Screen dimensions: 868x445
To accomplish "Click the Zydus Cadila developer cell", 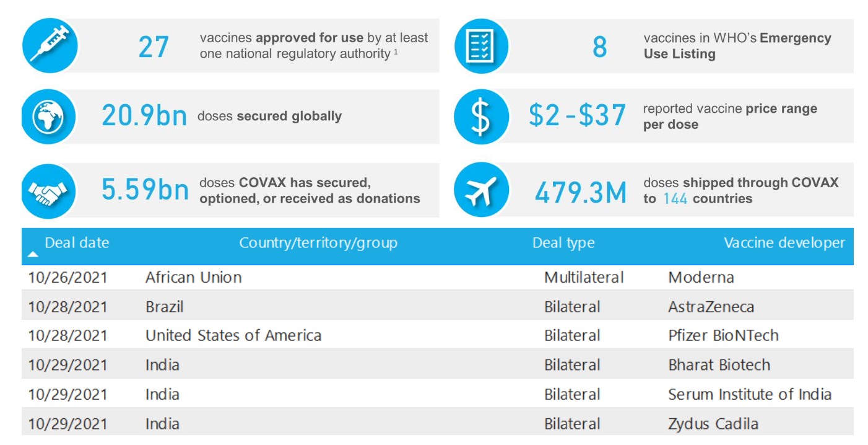I will pyautogui.click(x=713, y=424).
